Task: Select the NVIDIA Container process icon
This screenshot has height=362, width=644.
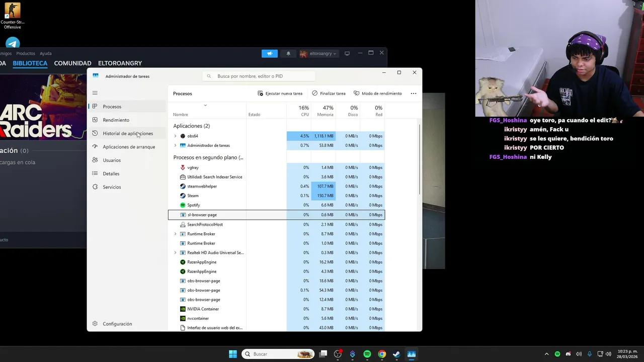Action: pyautogui.click(x=183, y=309)
